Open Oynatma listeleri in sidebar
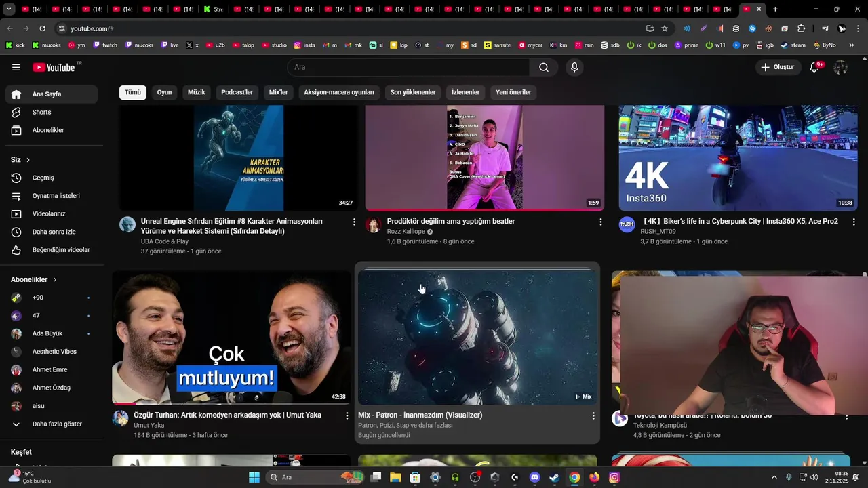This screenshot has height=488, width=868. point(52,196)
